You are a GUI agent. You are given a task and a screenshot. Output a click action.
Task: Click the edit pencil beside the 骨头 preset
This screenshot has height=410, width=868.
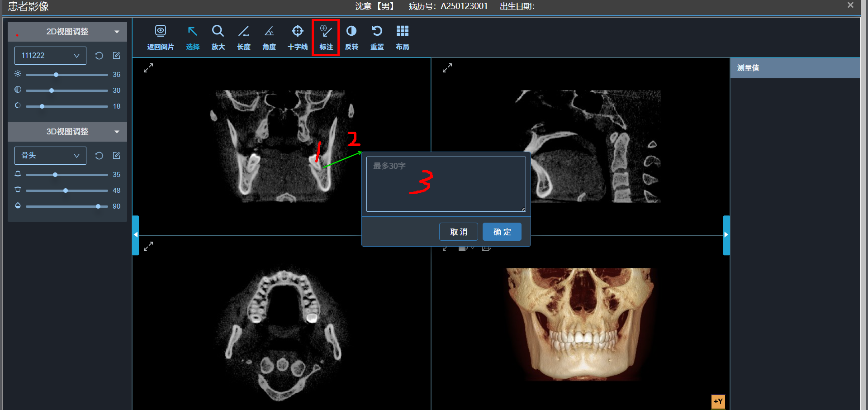point(116,155)
